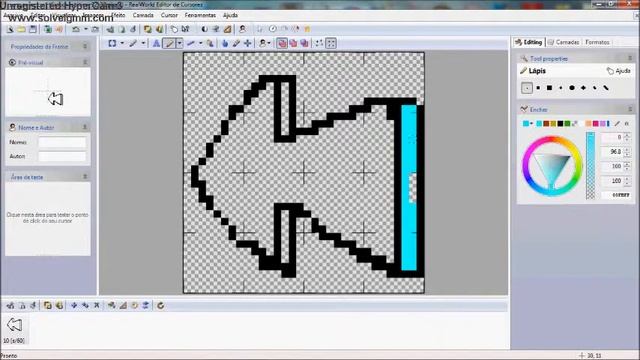Open the Pencil tool dropdown arrow

pos(179,43)
